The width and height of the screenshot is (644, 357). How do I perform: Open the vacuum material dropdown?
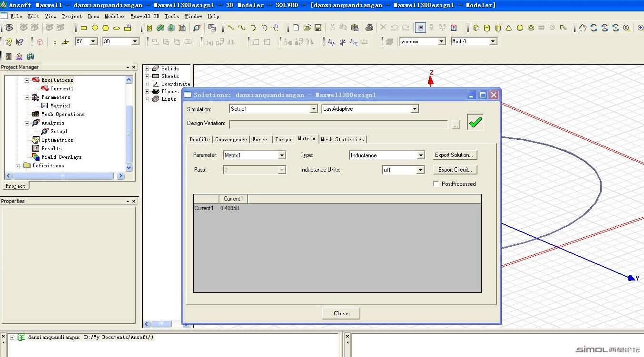click(441, 41)
